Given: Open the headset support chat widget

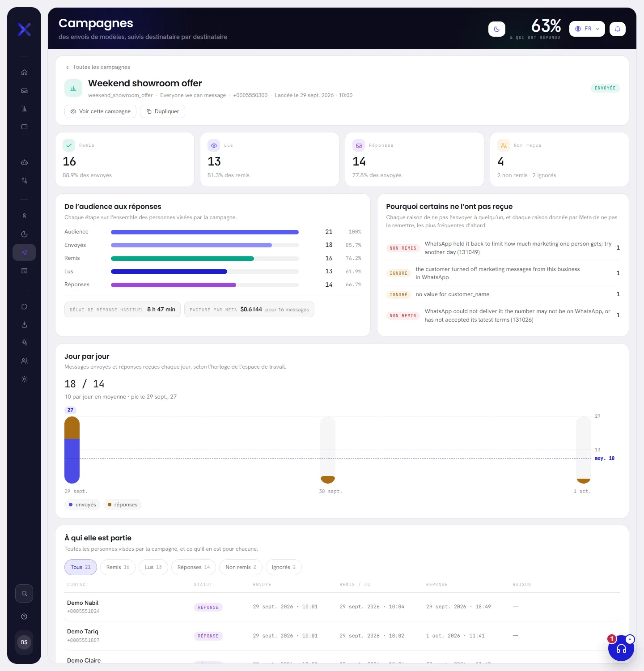Looking at the screenshot, I should (621, 648).
